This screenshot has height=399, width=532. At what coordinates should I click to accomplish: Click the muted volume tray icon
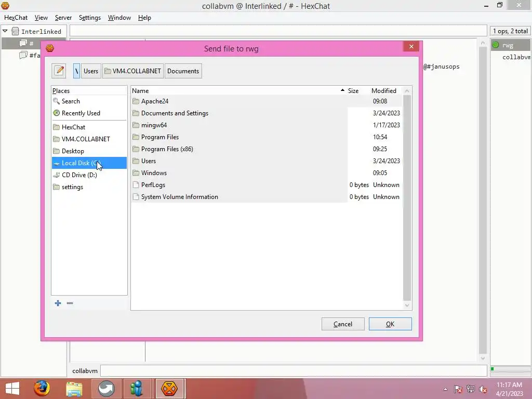point(483,389)
